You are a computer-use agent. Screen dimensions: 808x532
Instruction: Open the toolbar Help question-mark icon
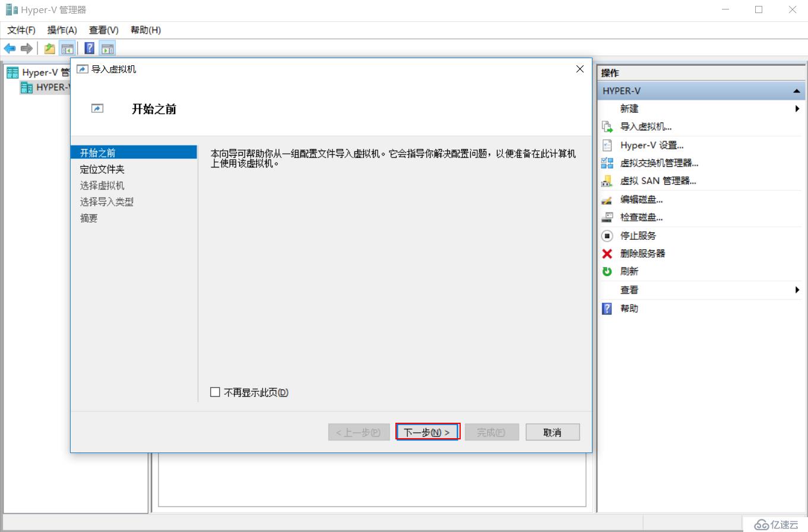90,49
